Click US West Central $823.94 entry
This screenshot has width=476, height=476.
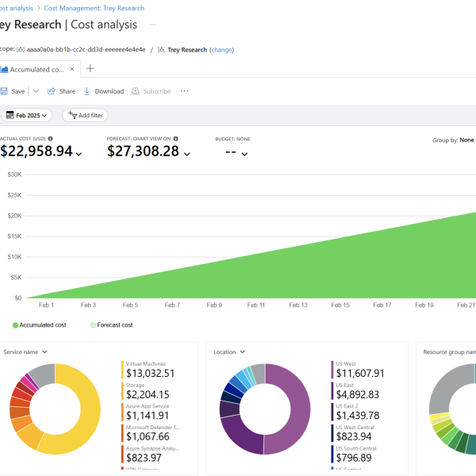tap(353, 433)
